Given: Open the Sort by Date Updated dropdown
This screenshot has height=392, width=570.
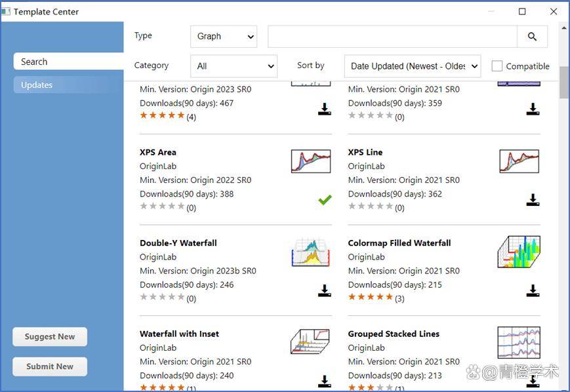Looking at the screenshot, I should point(412,66).
